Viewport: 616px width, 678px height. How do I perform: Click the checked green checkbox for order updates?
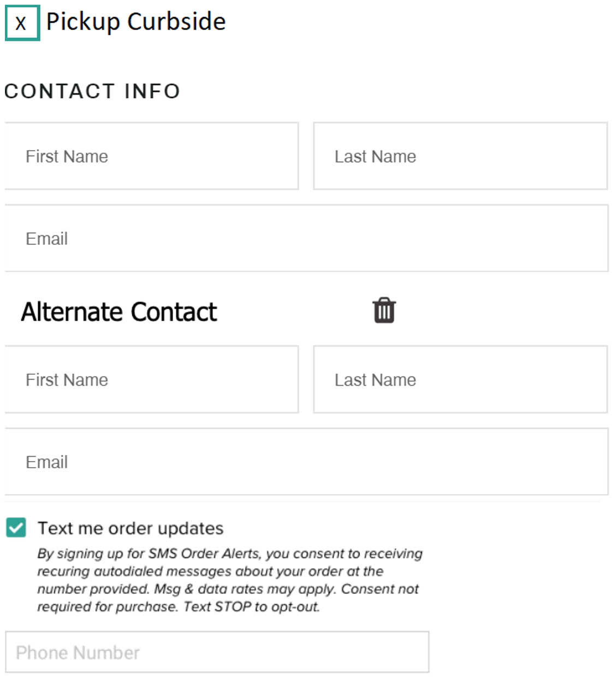[x=16, y=528]
